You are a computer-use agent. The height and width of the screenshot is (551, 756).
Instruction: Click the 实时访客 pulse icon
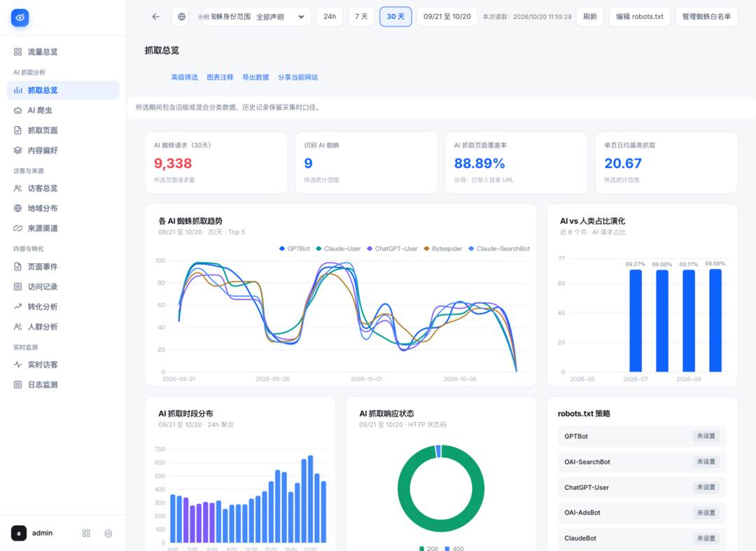click(x=17, y=365)
